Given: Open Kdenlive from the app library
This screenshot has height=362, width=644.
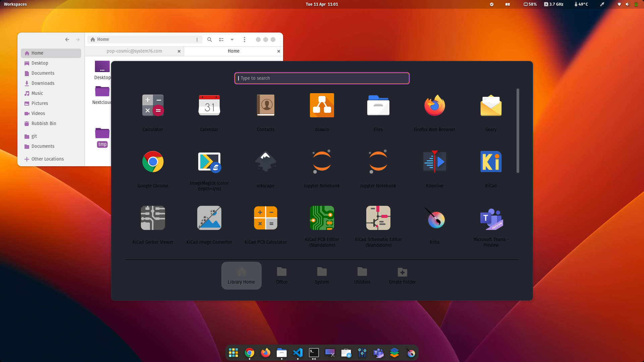Looking at the screenshot, I should (434, 162).
